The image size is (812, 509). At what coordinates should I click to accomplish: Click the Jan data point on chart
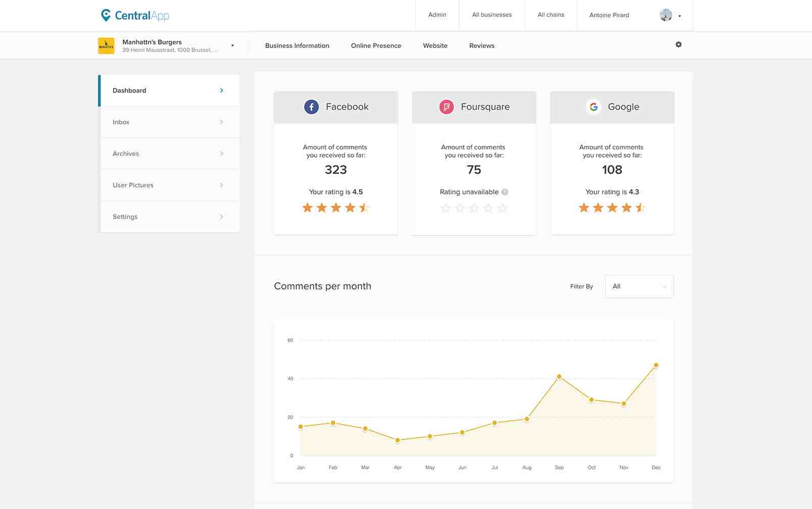pyautogui.click(x=301, y=427)
